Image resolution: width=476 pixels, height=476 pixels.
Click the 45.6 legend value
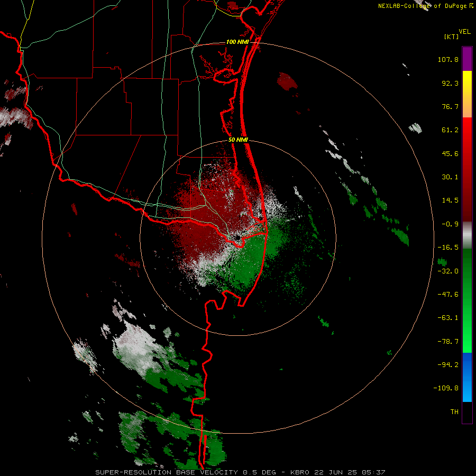[x=450, y=153]
